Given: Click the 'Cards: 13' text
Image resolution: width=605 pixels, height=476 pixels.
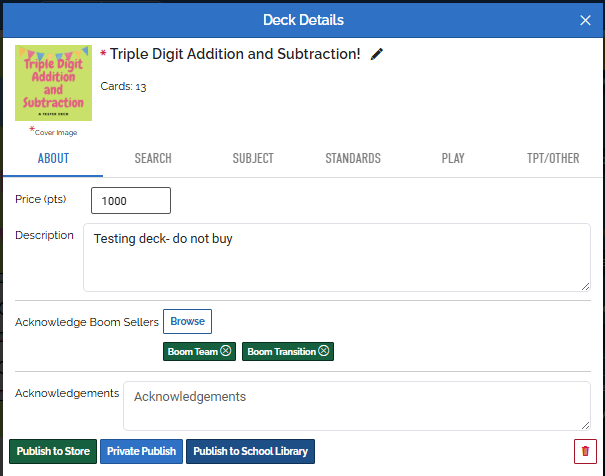Looking at the screenshot, I should (123, 86).
